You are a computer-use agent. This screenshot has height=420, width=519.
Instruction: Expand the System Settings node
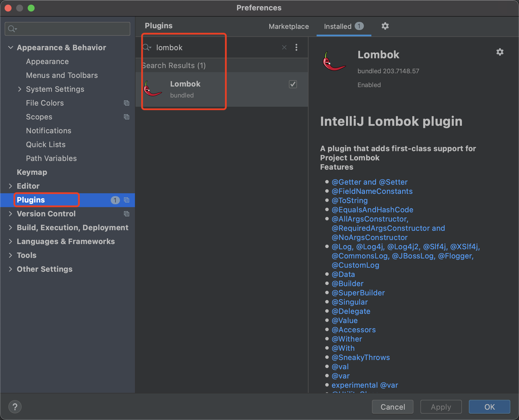(20, 89)
